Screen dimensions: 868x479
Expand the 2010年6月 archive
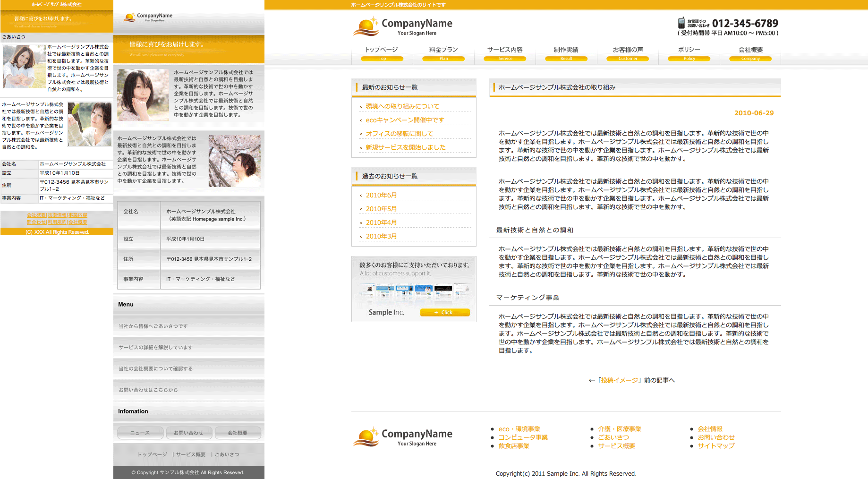tap(381, 195)
